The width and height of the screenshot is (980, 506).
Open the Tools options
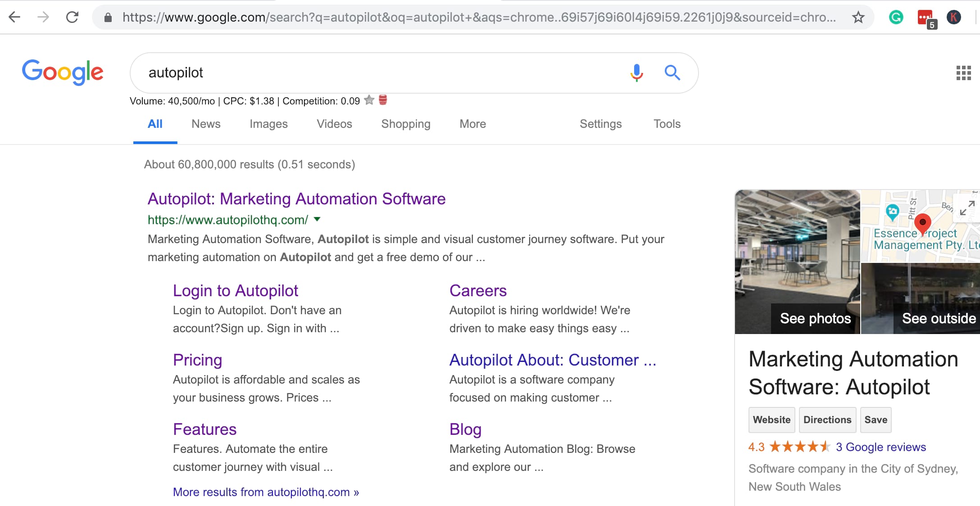(667, 124)
